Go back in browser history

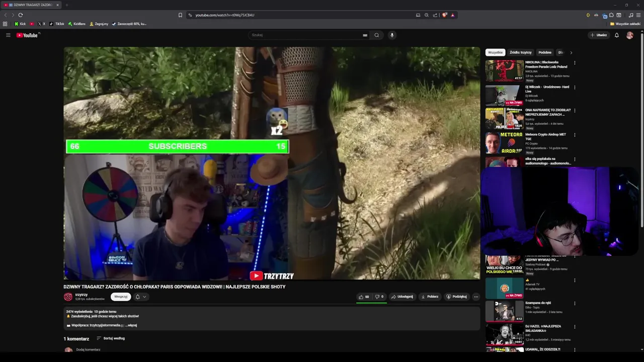(x=6, y=15)
